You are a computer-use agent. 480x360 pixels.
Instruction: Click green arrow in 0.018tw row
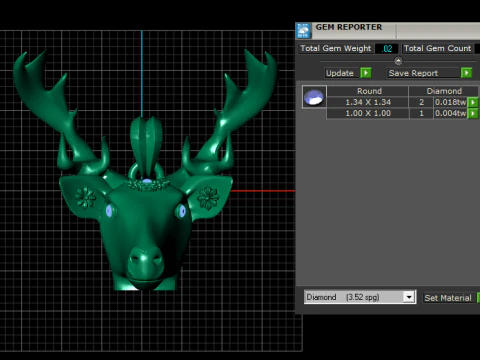click(x=473, y=102)
